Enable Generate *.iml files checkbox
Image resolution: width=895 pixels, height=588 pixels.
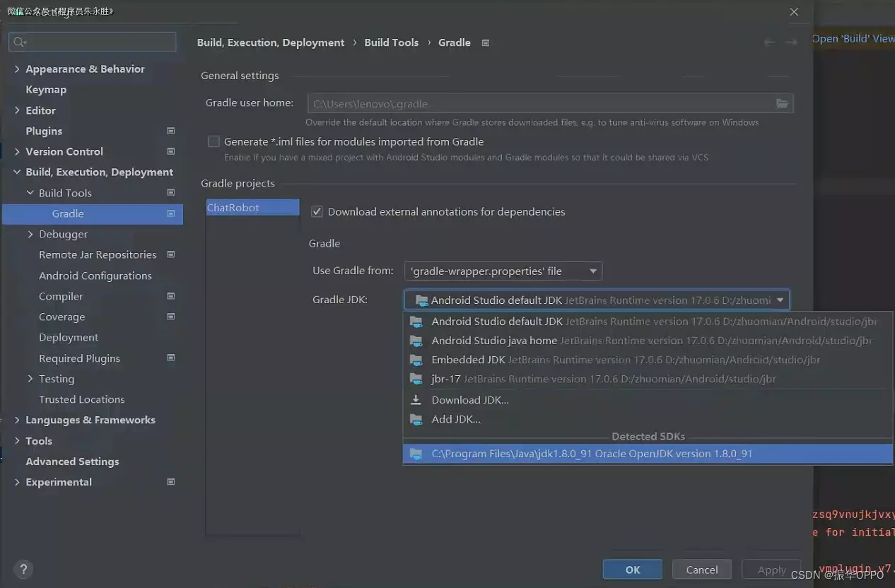(213, 141)
